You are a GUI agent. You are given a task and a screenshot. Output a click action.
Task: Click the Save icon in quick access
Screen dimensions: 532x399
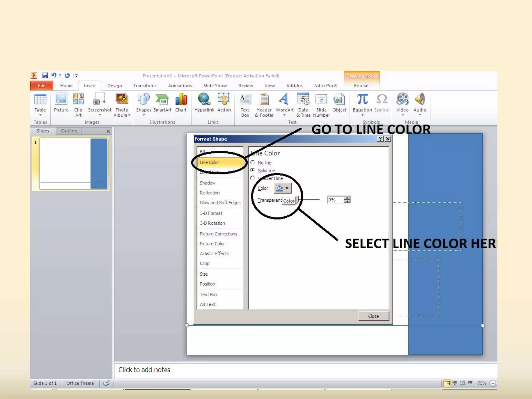pyautogui.click(x=45, y=75)
